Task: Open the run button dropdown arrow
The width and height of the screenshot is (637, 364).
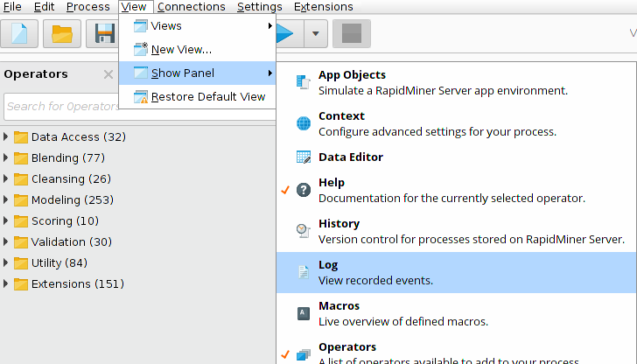Action: (x=315, y=33)
